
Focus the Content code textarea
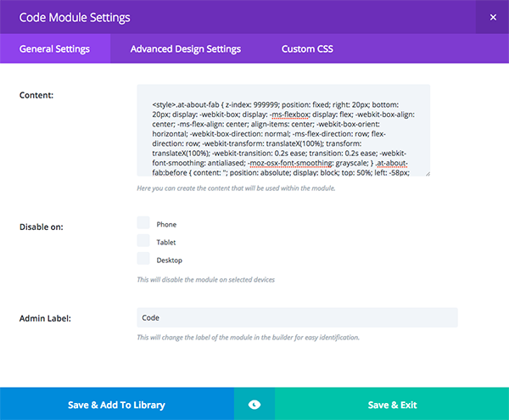[283, 131]
